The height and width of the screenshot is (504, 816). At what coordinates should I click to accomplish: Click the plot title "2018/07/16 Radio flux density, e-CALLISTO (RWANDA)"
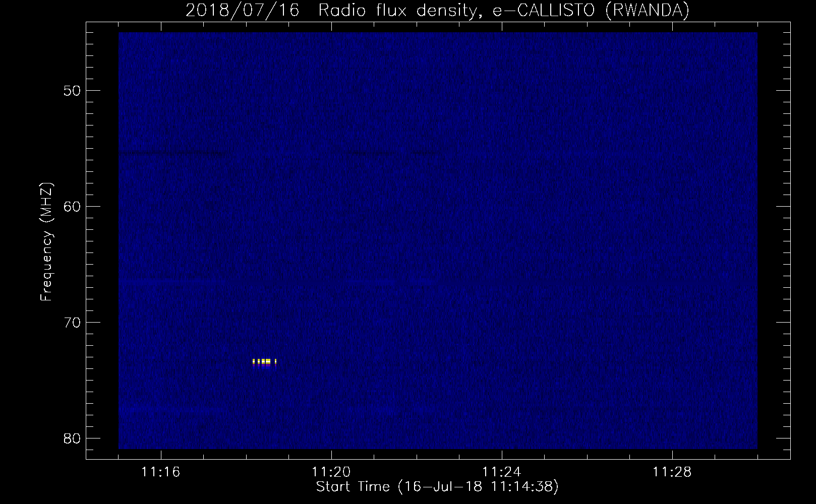pyautogui.click(x=437, y=10)
